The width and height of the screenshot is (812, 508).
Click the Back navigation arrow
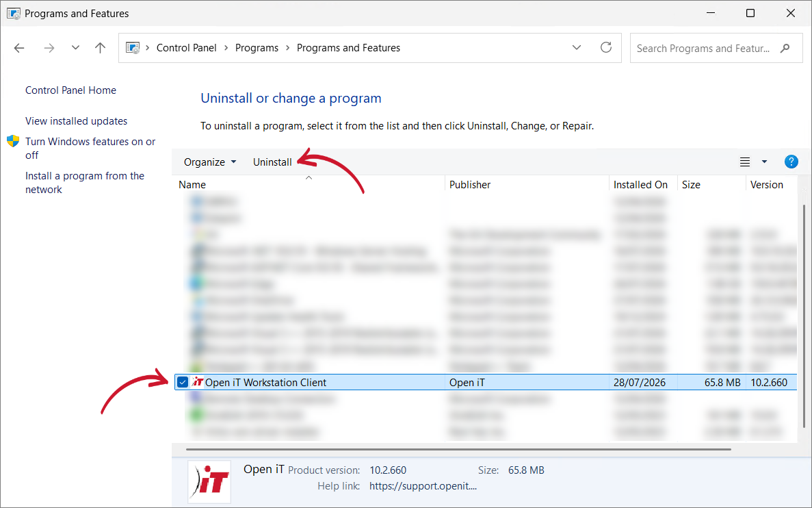[19, 48]
